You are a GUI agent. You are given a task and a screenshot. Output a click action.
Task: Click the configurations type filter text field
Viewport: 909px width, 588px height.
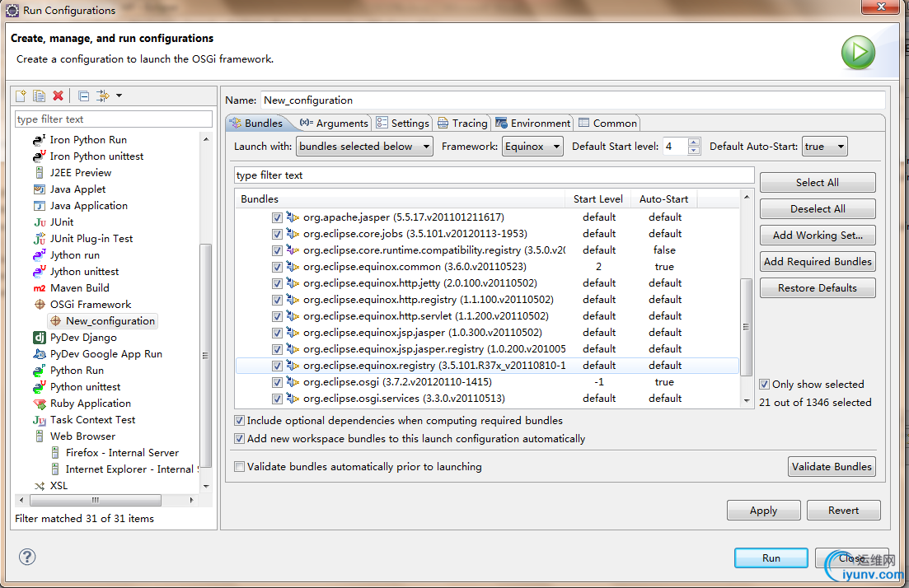(114, 119)
